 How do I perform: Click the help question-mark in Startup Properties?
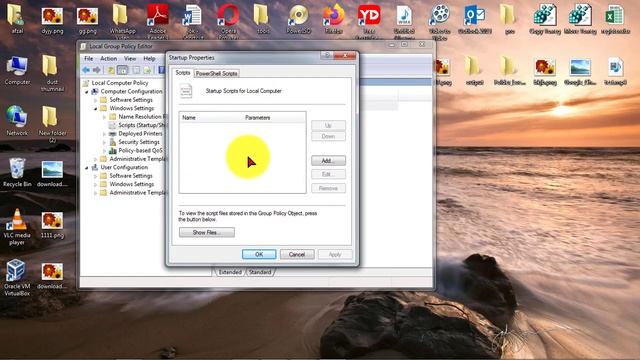327,56
